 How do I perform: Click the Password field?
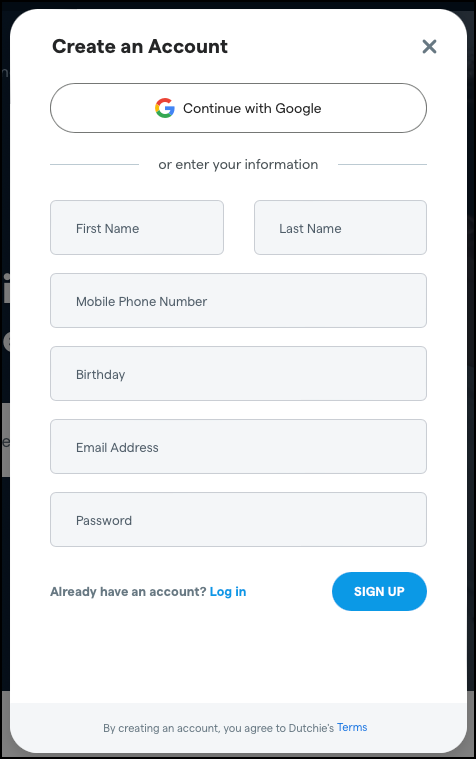coord(238,519)
